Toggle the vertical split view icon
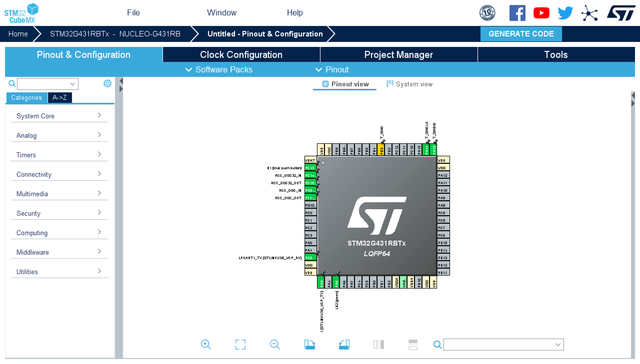The image size is (640, 364). point(378,345)
